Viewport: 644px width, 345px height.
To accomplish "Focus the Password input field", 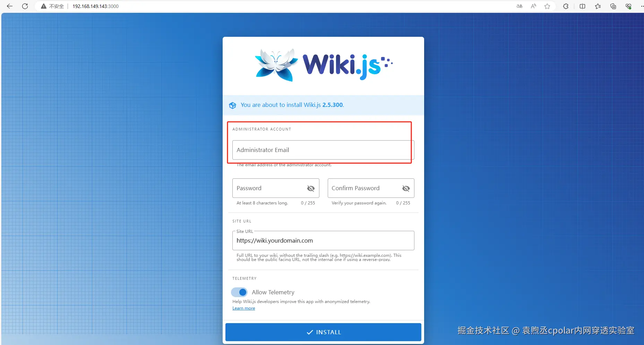I will coord(269,188).
